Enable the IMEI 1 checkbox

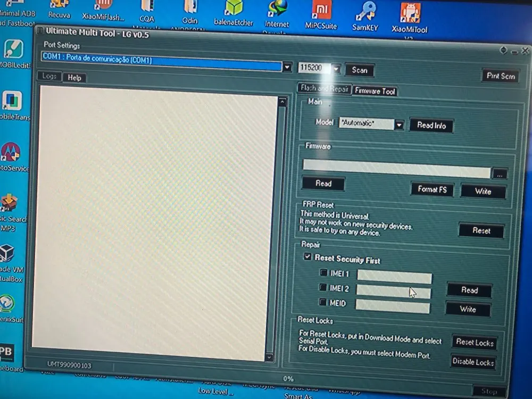tap(323, 272)
